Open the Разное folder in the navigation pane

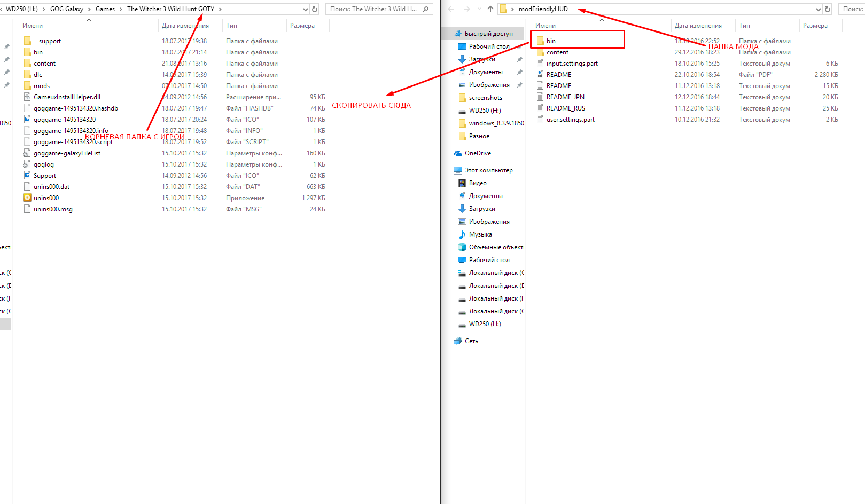point(479,136)
